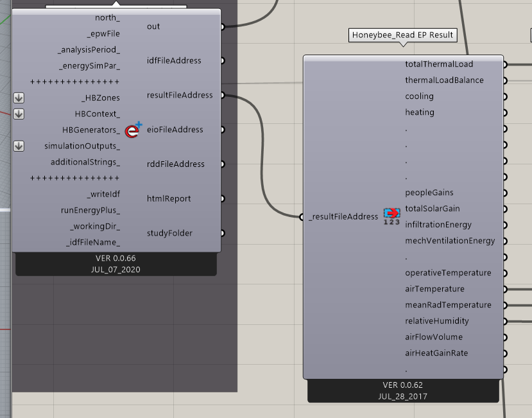The width and height of the screenshot is (532, 418).
Task: Select the _workingDir_ input label
Action: pos(95,226)
